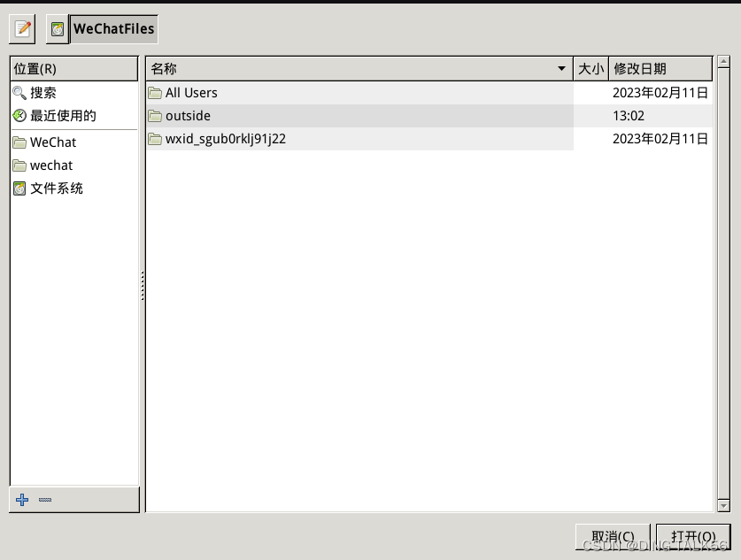Click the magnifier icon next to 搜索

(x=19, y=93)
